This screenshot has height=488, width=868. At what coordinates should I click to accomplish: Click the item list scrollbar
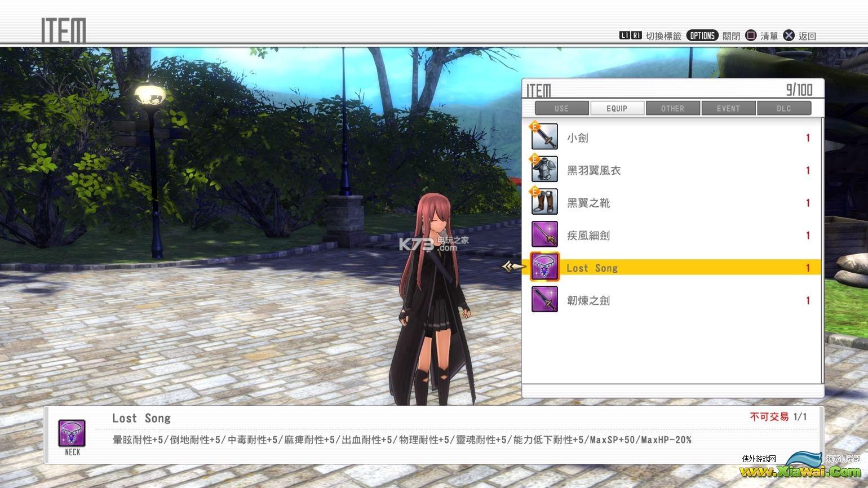pos(822,250)
